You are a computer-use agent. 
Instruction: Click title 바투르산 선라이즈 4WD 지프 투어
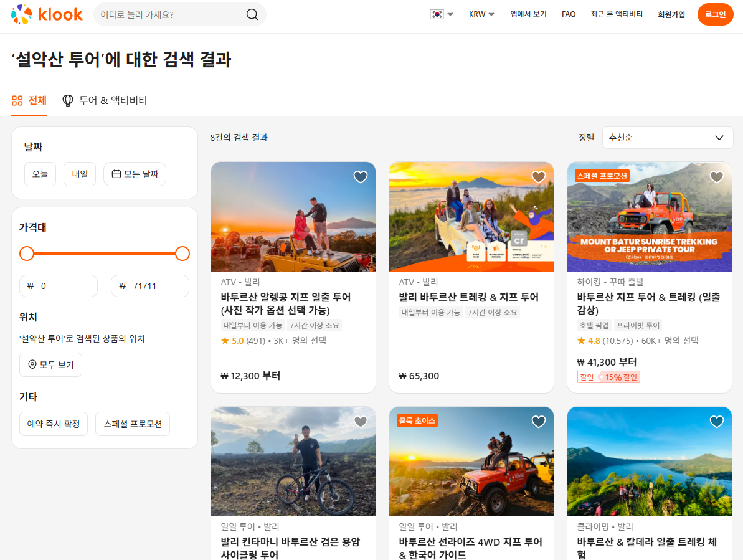tap(471, 548)
